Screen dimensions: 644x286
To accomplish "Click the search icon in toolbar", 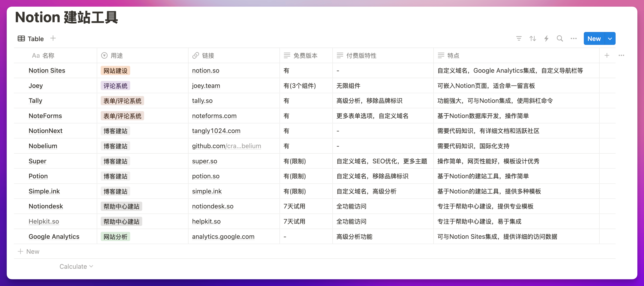I will click(559, 38).
